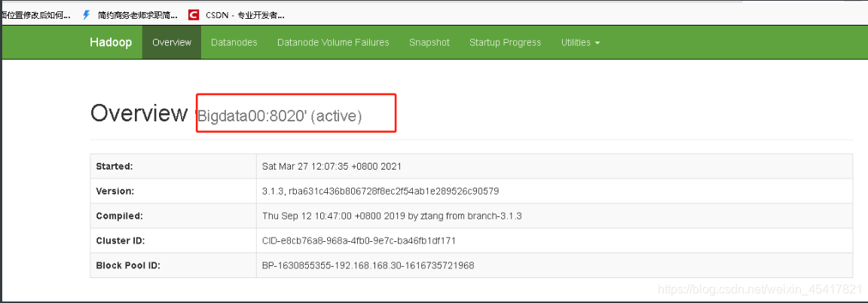This screenshot has width=868, height=303.
Task: Select 'Bigdata00:8020' (active) text
Action: pos(278,116)
